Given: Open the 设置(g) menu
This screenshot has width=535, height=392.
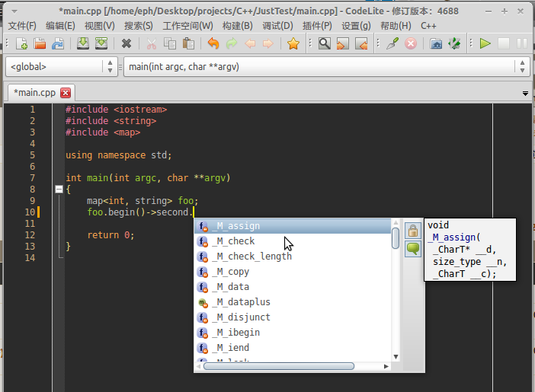Looking at the screenshot, I should click(x=356, y=26).
